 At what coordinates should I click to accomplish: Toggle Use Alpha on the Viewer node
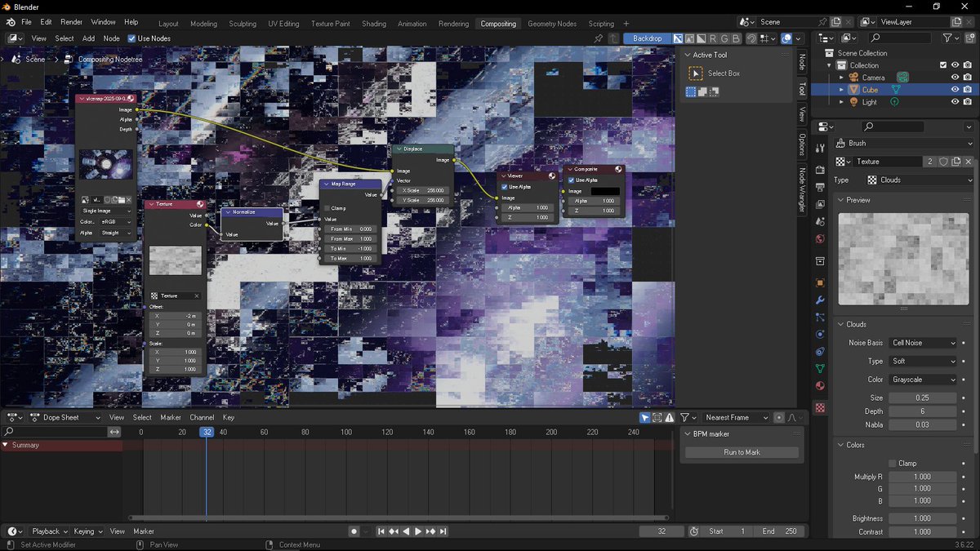pyautogui.click(x=504, y=185)
